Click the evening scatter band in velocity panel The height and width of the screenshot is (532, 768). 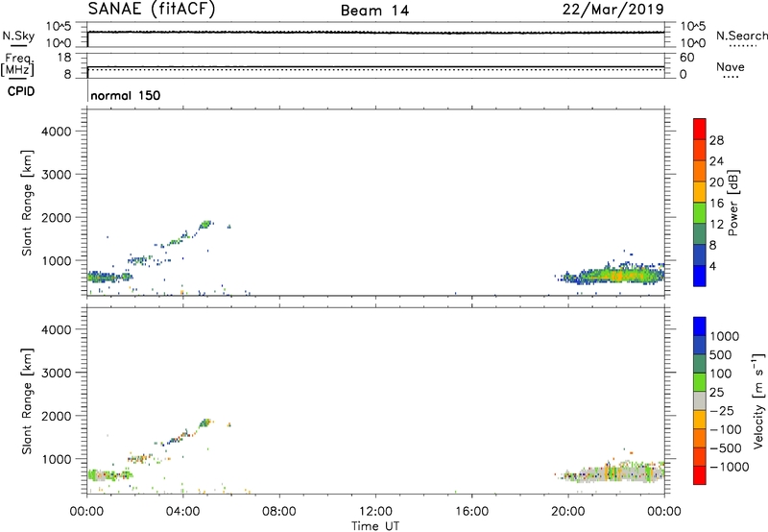point(614,473)
